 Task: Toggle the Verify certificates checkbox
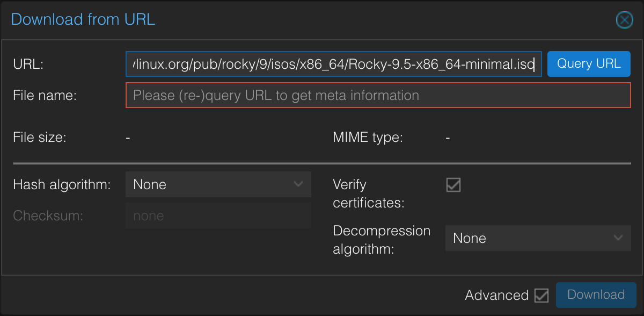[453, 185]
